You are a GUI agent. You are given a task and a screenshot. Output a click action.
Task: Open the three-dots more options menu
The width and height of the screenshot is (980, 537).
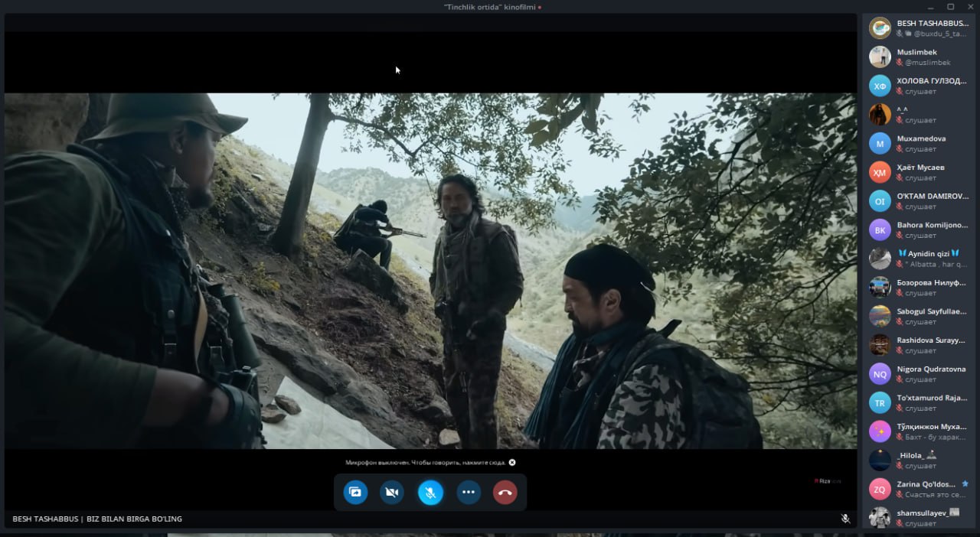coord(469,493)
